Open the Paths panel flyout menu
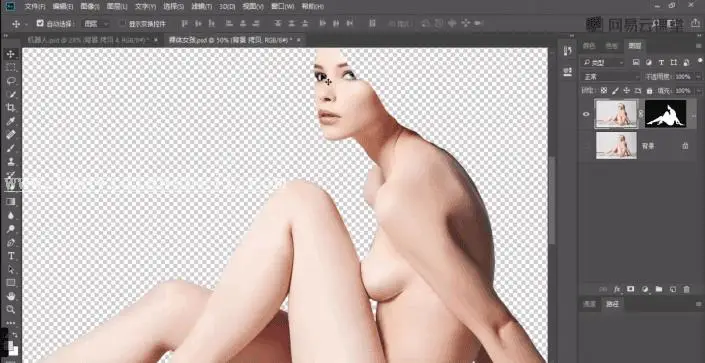The height and width of the screenshot is (363, 705). [698, 305]
